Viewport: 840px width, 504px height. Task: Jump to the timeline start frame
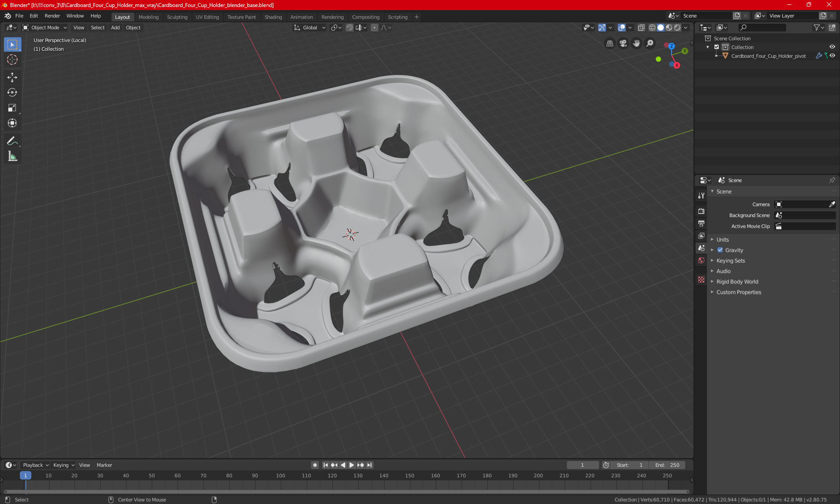tap(325, 465)
